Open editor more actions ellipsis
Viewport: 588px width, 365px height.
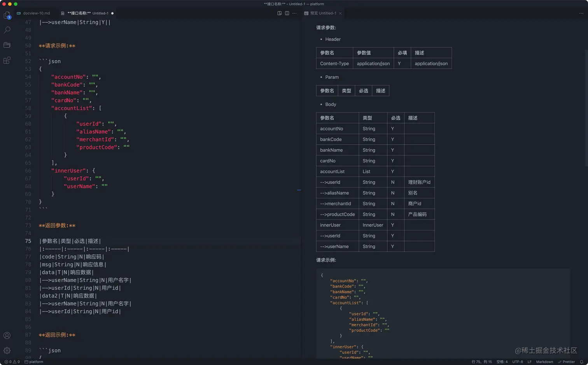[294, 13]
